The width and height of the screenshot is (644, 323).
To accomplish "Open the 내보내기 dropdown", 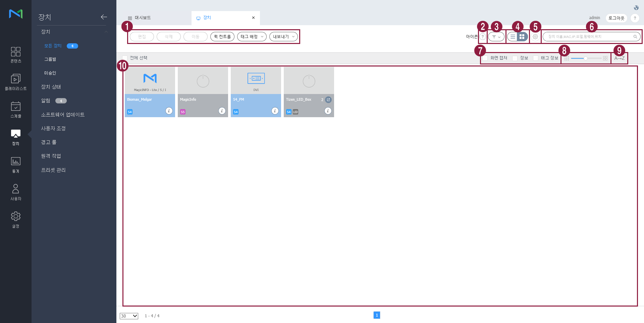I will point(283,37).
